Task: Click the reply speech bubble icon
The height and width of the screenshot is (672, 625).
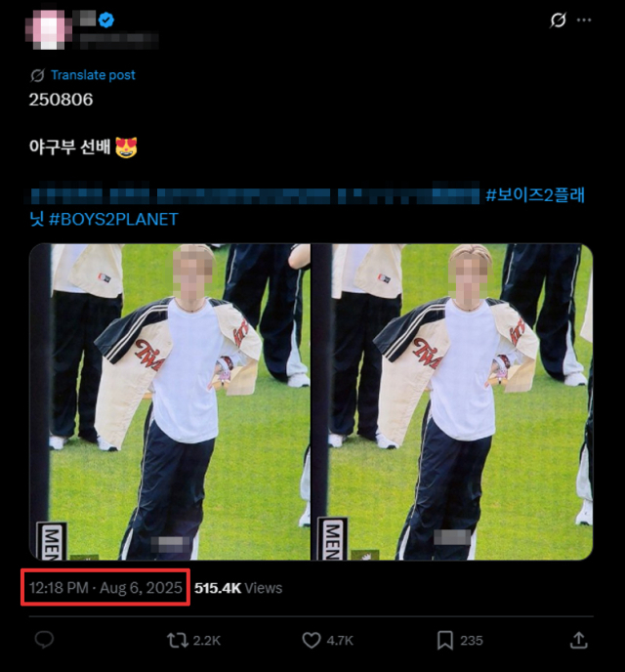Action: click(x=44, y=640)
